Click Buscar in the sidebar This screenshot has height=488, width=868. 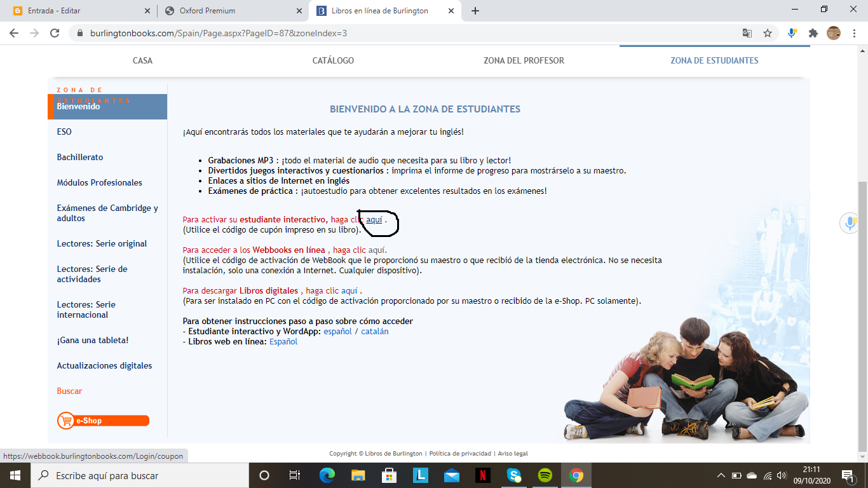[x=69, y=391]
